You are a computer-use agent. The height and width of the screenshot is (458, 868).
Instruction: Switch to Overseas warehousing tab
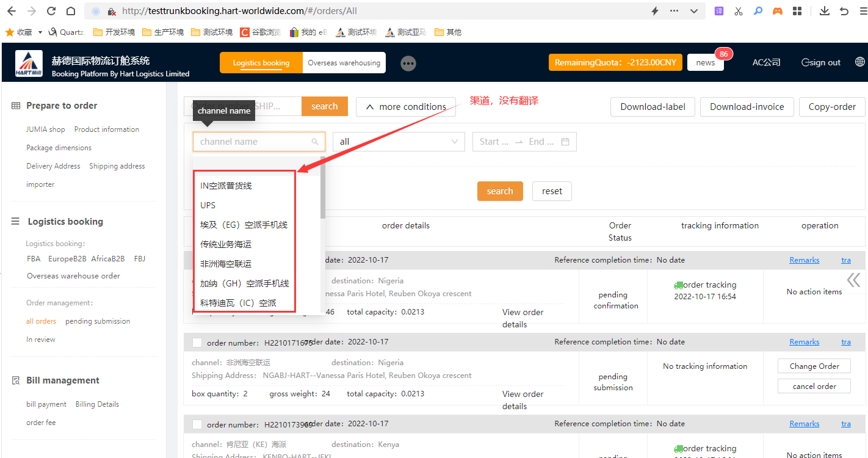(344, 63)
